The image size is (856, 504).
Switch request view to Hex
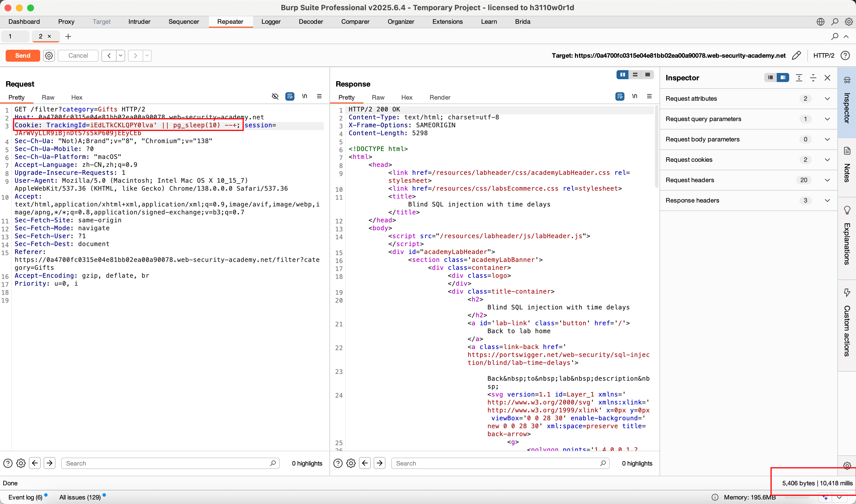coord(77,98)
